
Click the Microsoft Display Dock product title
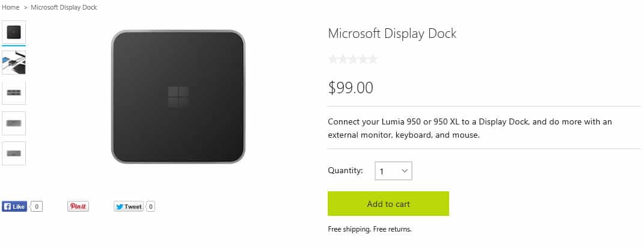(x=392, y=33)
